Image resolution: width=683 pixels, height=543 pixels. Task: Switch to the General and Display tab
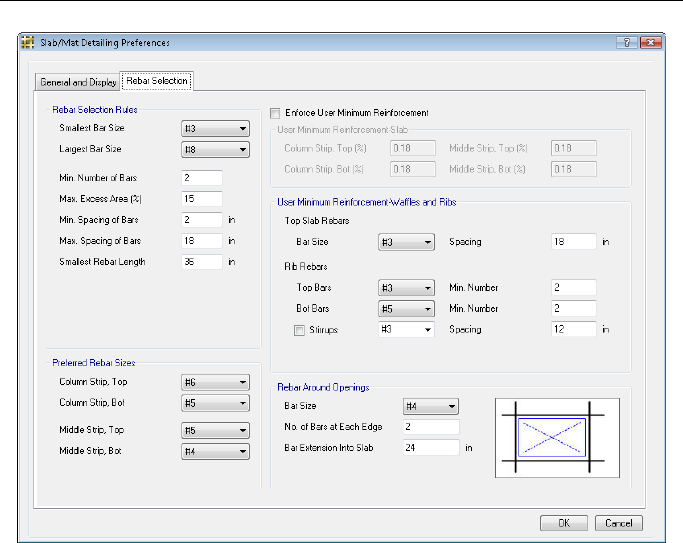coord(77,82)
